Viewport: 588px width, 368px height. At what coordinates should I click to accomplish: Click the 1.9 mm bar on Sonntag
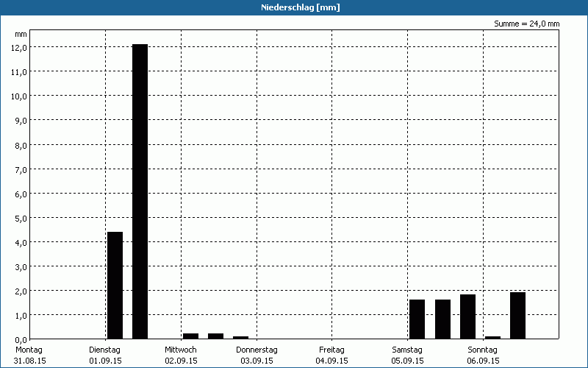coord(517,316)
